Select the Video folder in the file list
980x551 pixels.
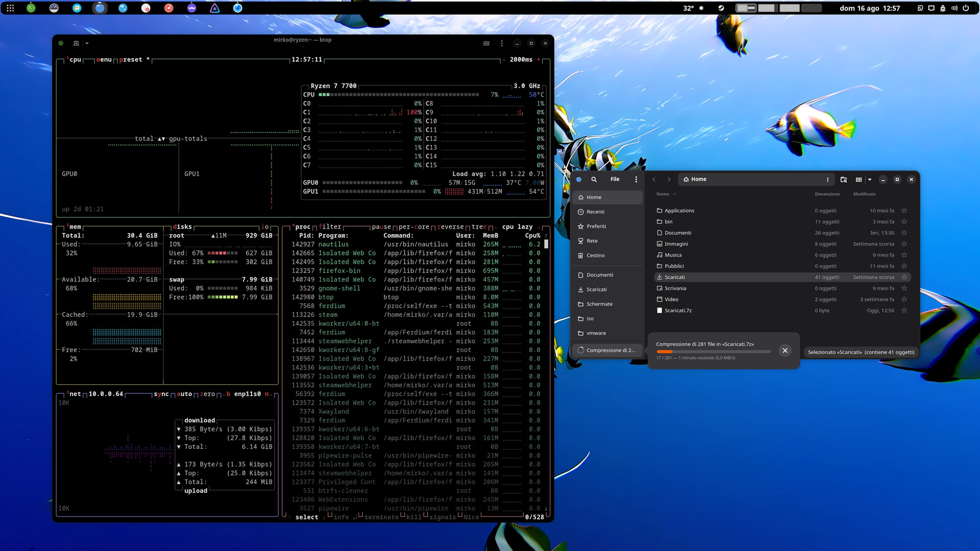point(782,299)
